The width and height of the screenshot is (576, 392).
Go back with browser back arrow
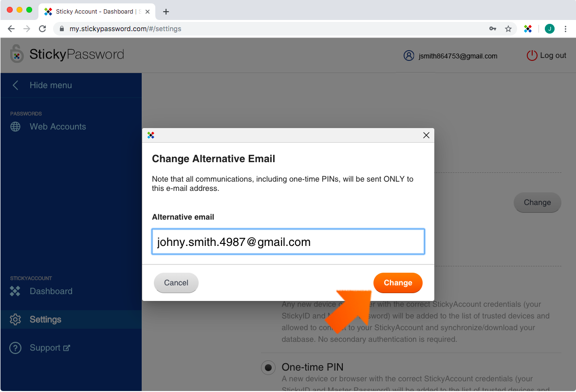tap(11, 29)
